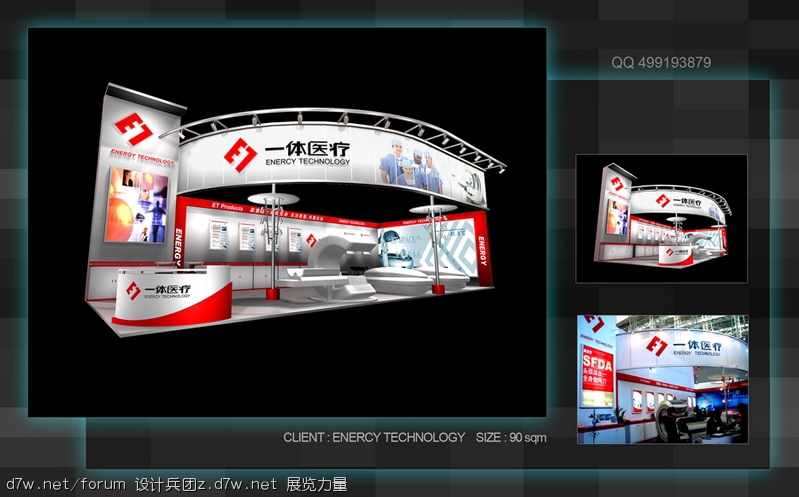The width and height of the screenshot is (799, 497).
Task: Click the ET logo on tower sign
Action: [x=133, y=128]
